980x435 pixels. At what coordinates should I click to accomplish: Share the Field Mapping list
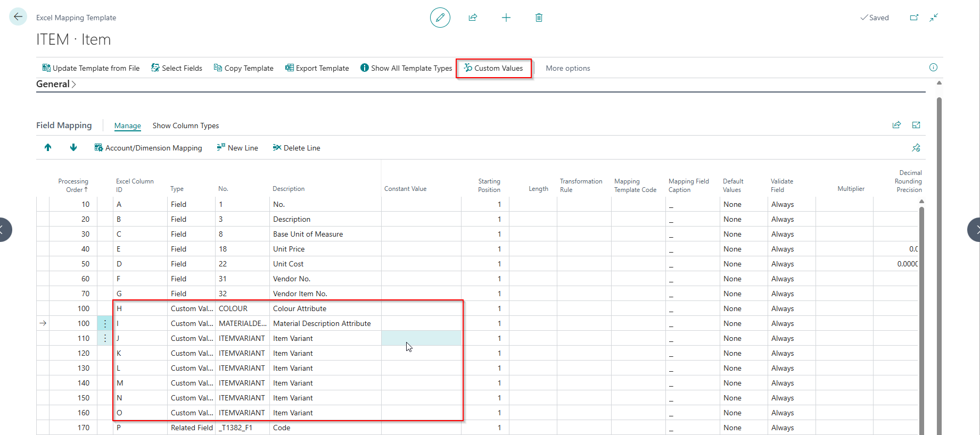tap(896, 125)
